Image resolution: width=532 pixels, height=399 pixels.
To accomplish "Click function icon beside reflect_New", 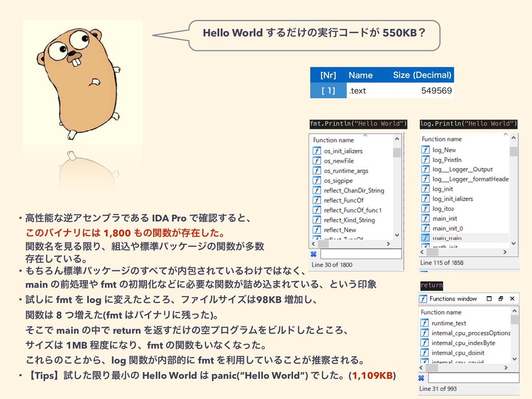I will [316, 230].
